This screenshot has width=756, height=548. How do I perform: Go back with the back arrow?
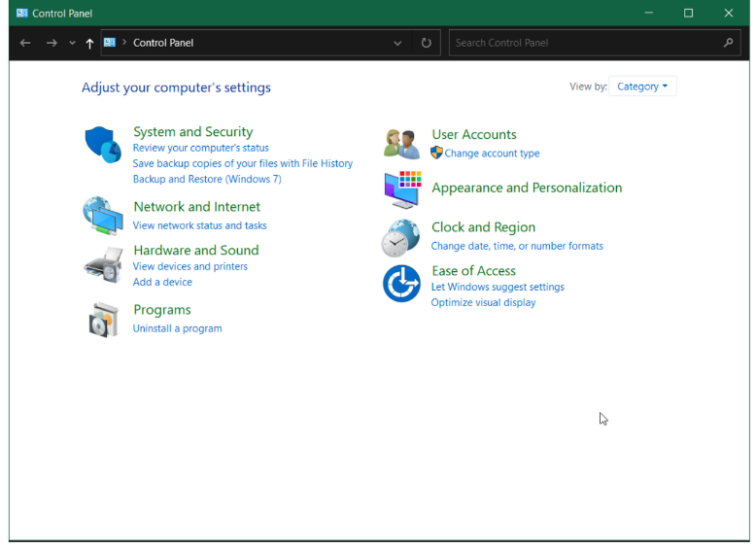25,43
